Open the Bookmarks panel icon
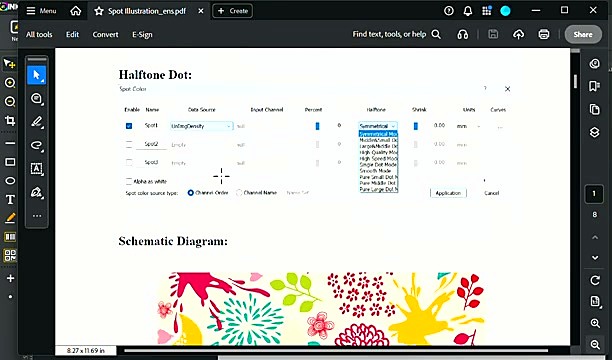Image resolution: width=612 pixels, height=360 pixels. click(594, 86)
